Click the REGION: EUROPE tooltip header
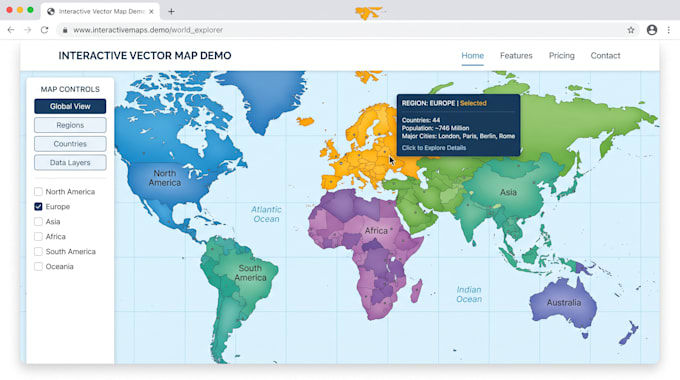The width and height of the screenshot is (680, 380). coord(444,103)
